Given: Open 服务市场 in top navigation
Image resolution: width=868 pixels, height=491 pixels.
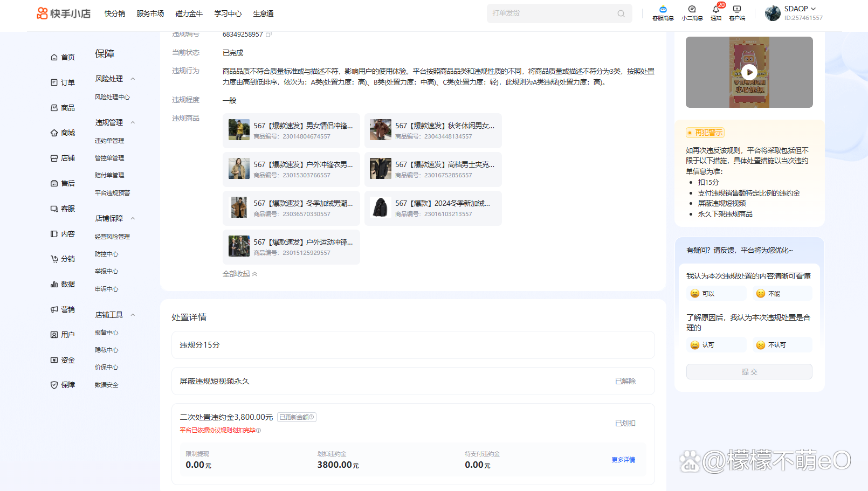Looking at the screenshot, I should click(x=150, y=13).
